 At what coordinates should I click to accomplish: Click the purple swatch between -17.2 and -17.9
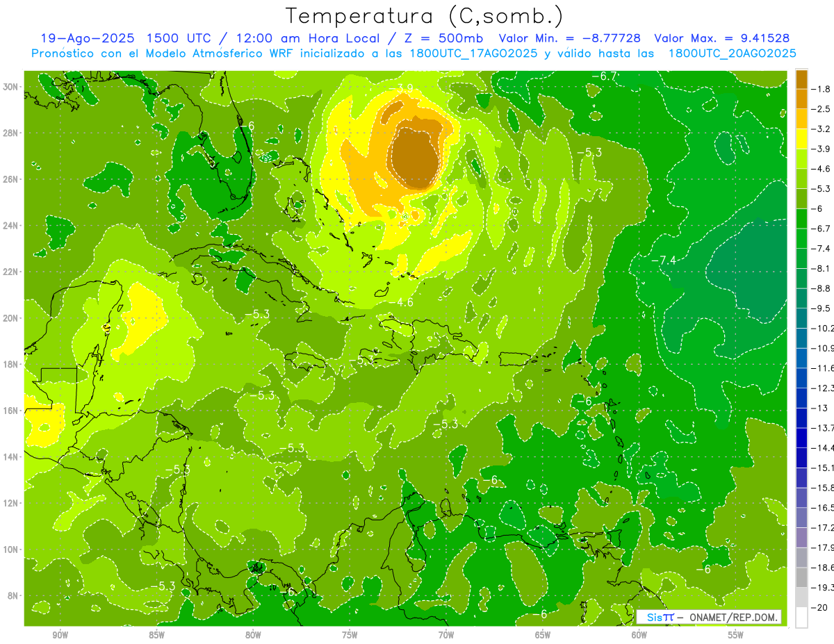(801, 537)
